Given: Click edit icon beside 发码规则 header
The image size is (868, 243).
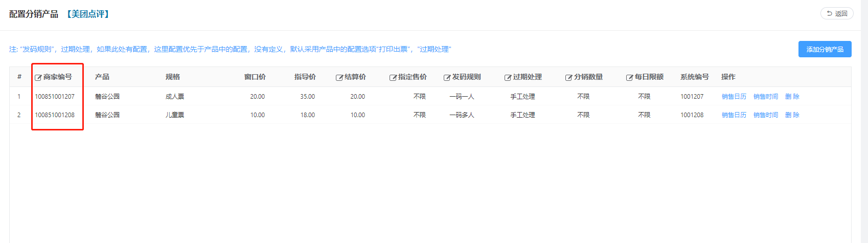Looking at the screenshot, I should click(447, 78).
